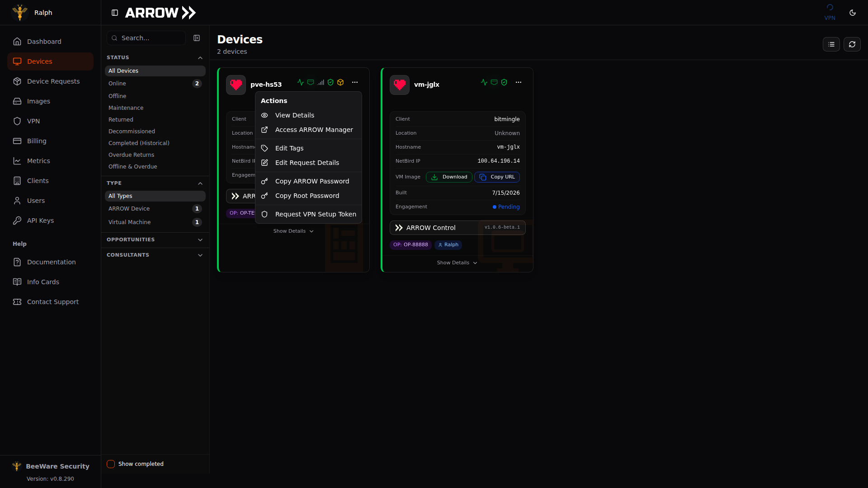Click vm-jglx heartbeat activity icon
The height and width of the screenshot is (488, 868).
(484, 82)
